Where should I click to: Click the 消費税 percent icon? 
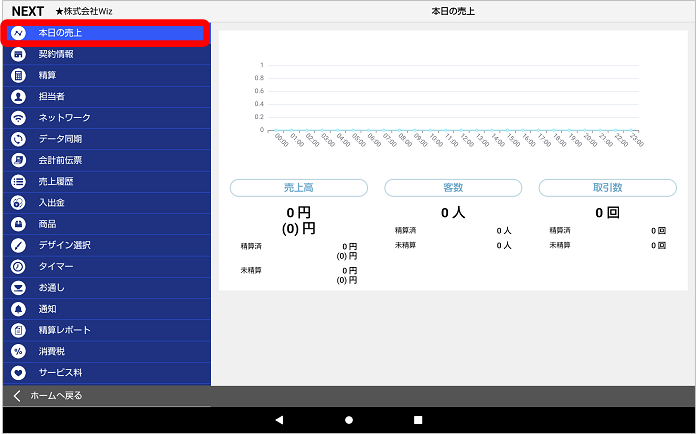(x=18, y=351)
